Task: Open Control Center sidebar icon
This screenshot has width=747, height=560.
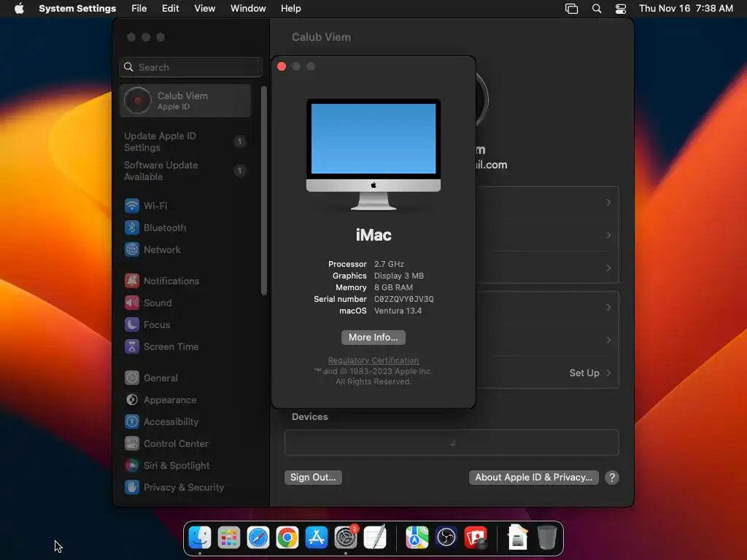Action: point(132,444)
